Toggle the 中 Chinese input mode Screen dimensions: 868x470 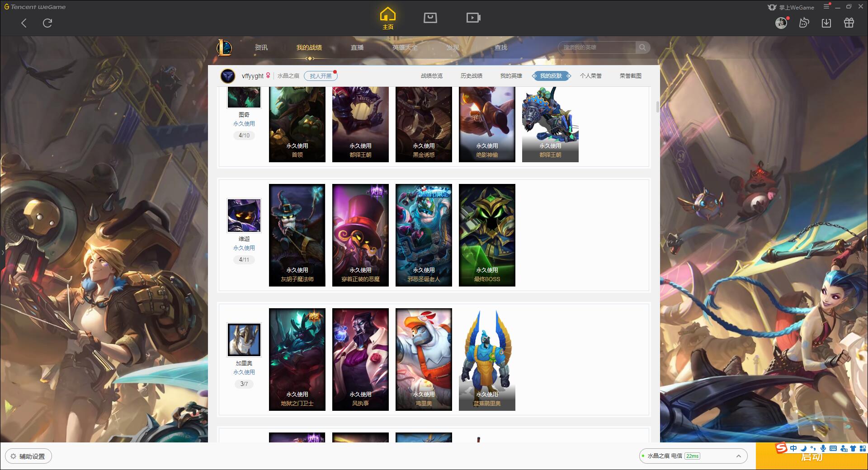pos(793,448)
